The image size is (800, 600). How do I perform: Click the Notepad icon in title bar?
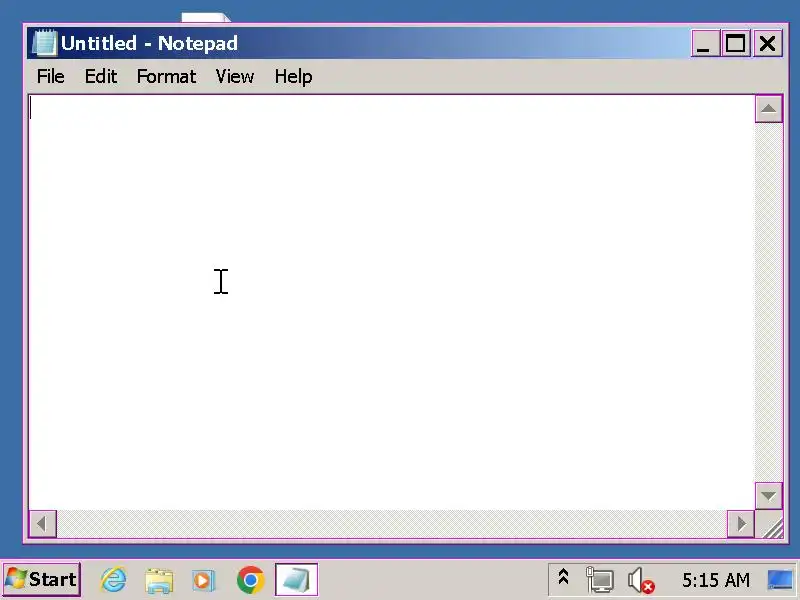point(44,43)
